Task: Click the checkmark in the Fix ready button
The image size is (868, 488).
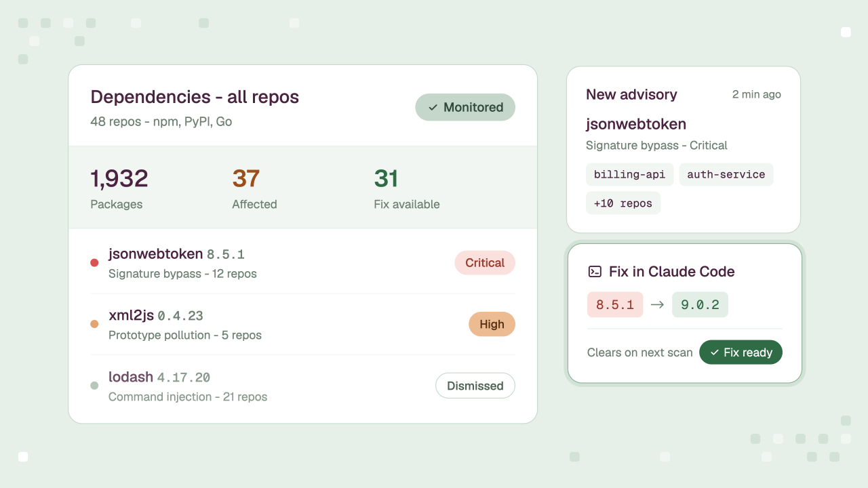Action: (x=715, y=352)
